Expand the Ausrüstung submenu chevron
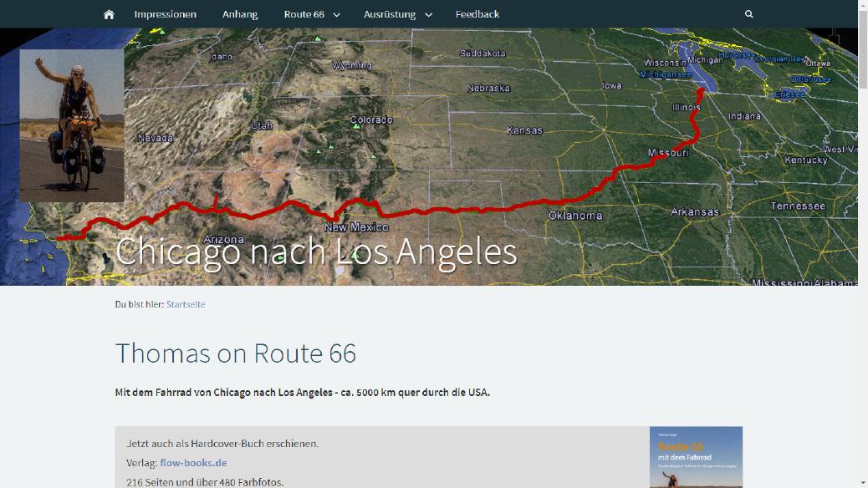 point(428,15)
